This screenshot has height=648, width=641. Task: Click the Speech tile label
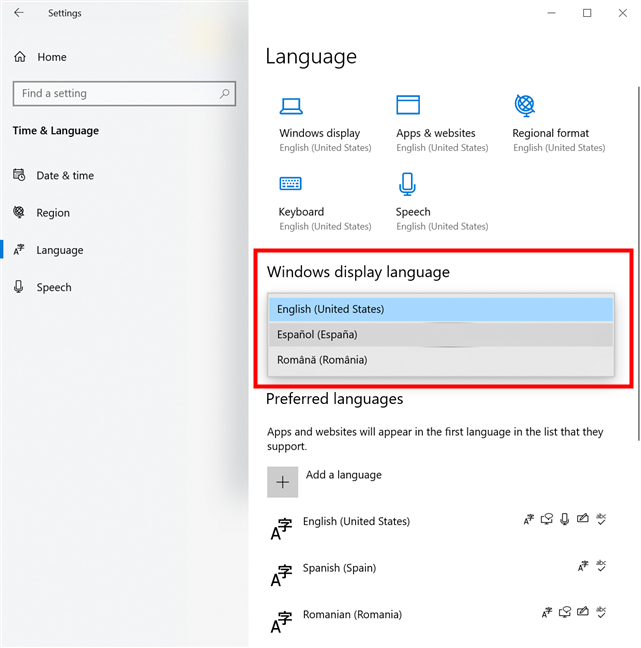point(413,212)
